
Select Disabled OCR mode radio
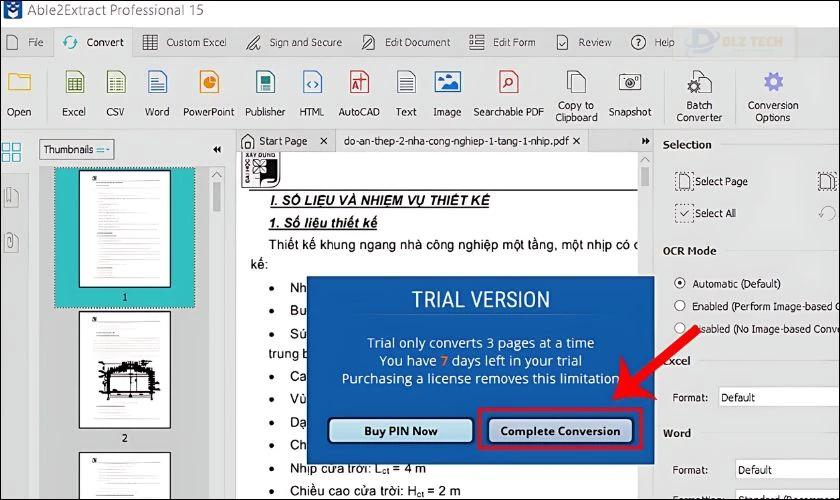(x=680, y=328)
